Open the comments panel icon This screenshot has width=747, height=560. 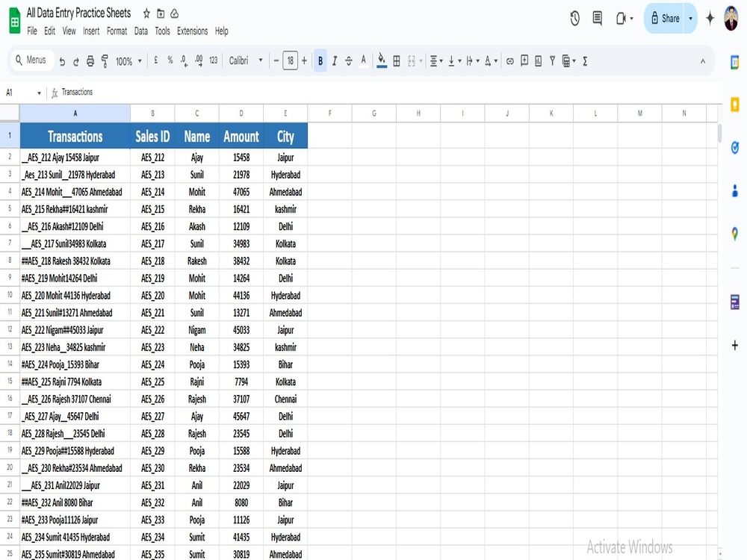[x=597, y=18]
